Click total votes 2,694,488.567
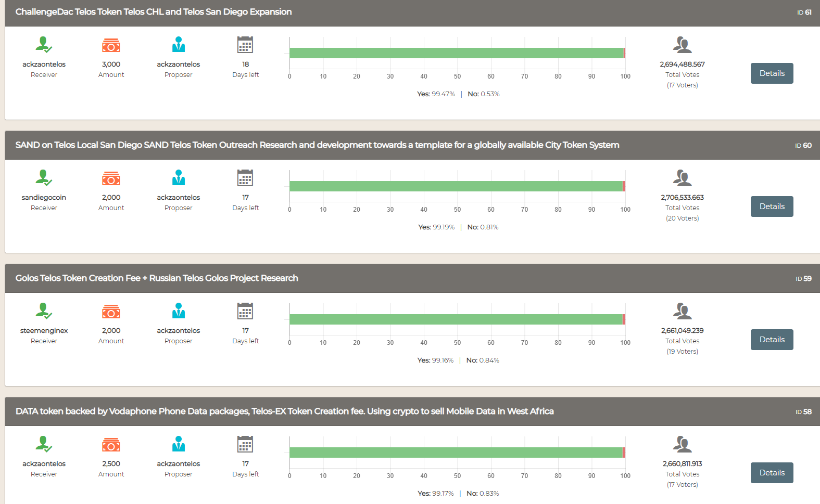This screenshot has width=820, height=504. [x=682, y=64]
